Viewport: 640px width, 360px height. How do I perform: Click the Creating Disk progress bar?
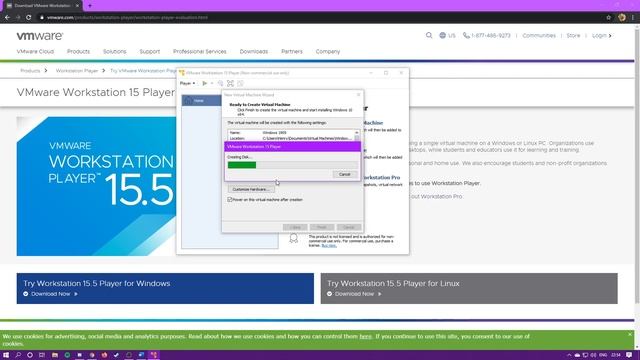click(x=293, y=165)
